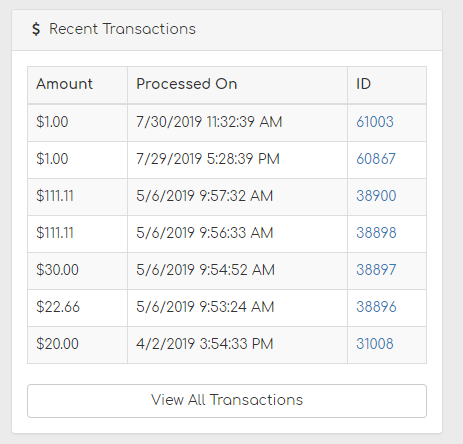The image size is (463, 444).
Task: Click the 7/30/2019 11:32:39 AM date cell
Action: tap(237, 123)
